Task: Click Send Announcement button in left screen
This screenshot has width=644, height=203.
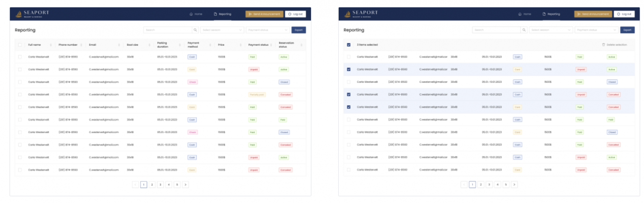Action: [x=264, y=14]
